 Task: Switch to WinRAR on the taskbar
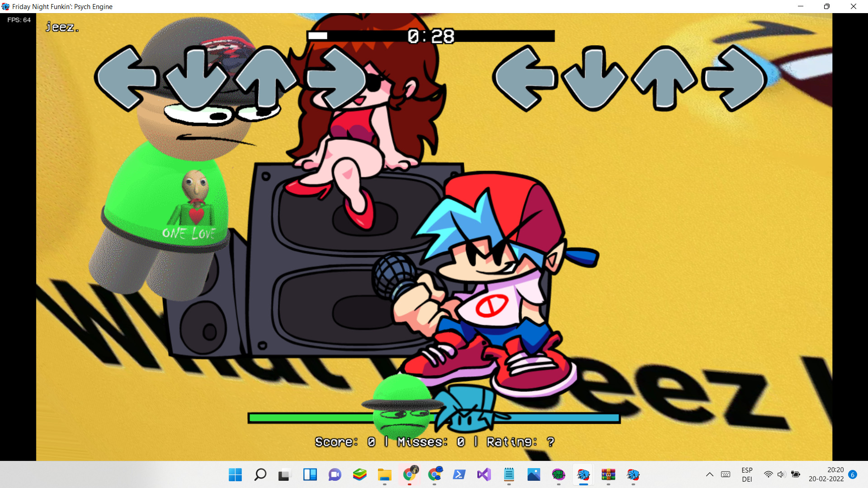(x=609, y=474)
